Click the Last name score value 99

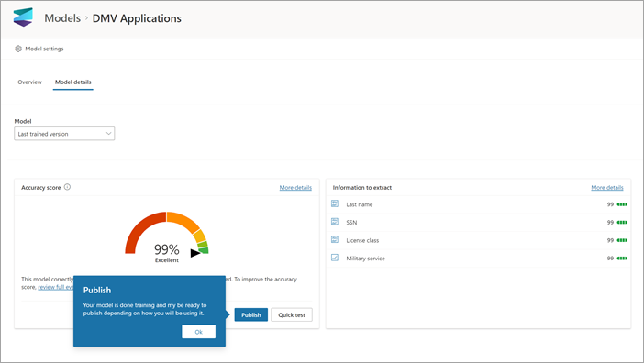point(610,204)
